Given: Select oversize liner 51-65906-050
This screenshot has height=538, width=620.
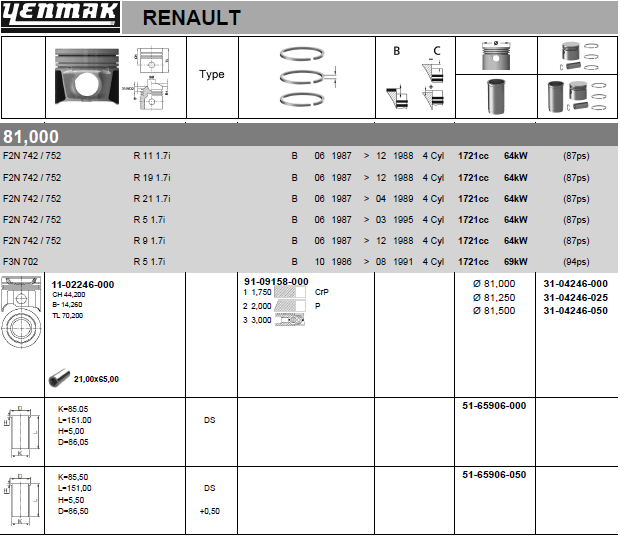Looking at the screenshot, I should coord(494,474).
